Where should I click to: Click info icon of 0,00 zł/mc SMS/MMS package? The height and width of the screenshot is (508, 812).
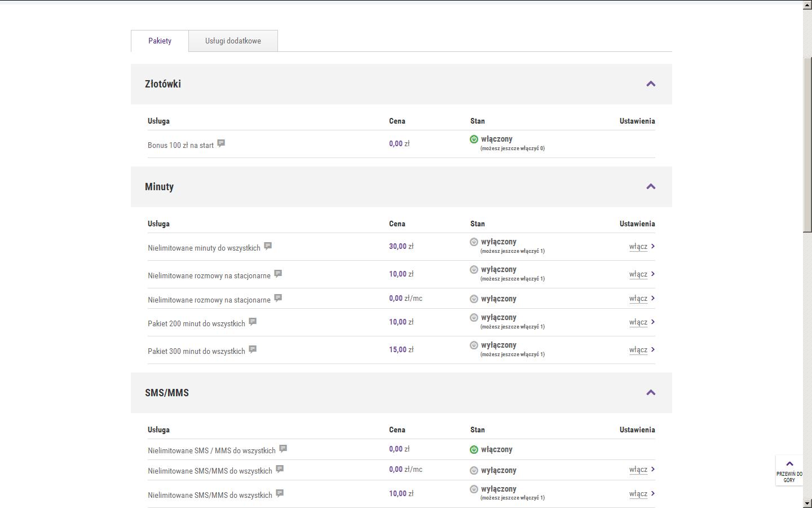280,469
